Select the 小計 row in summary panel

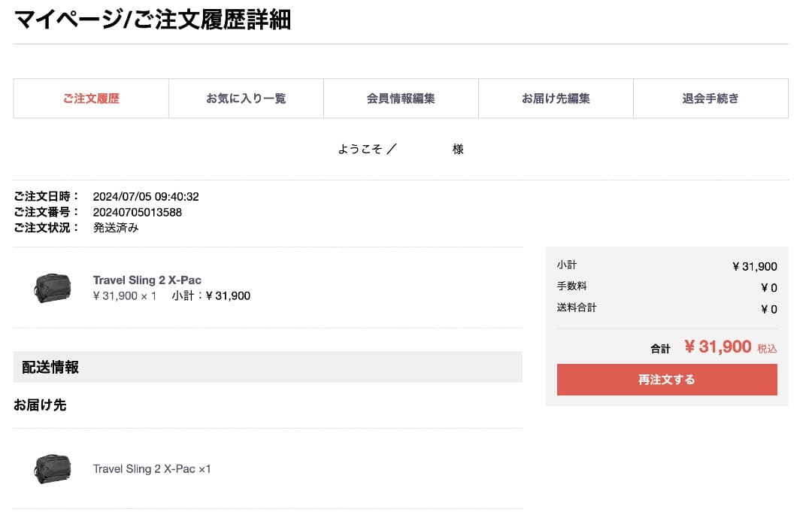[x=666, y=265]
